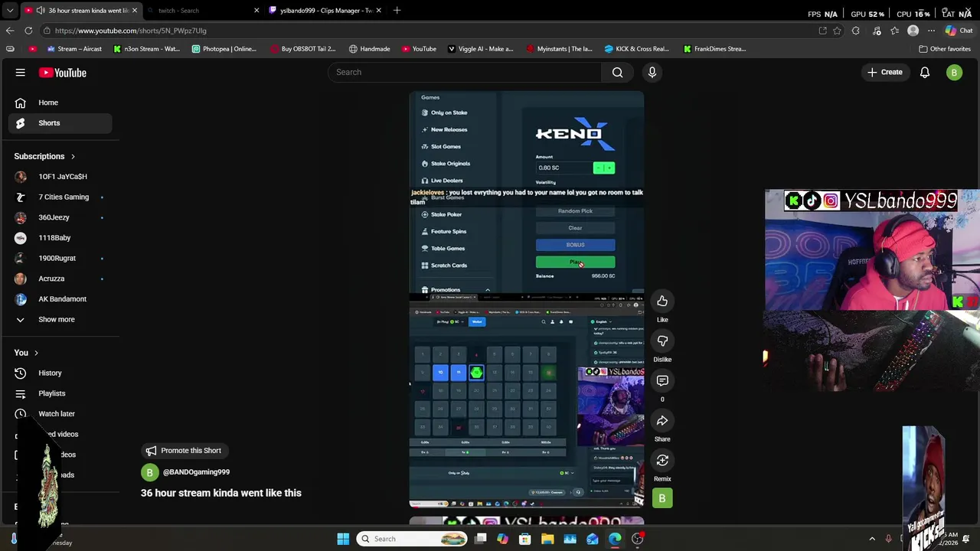980x551 pixels.
Task: Open 1900Rugrat channel subscription
Action: [x=57, y=258]
